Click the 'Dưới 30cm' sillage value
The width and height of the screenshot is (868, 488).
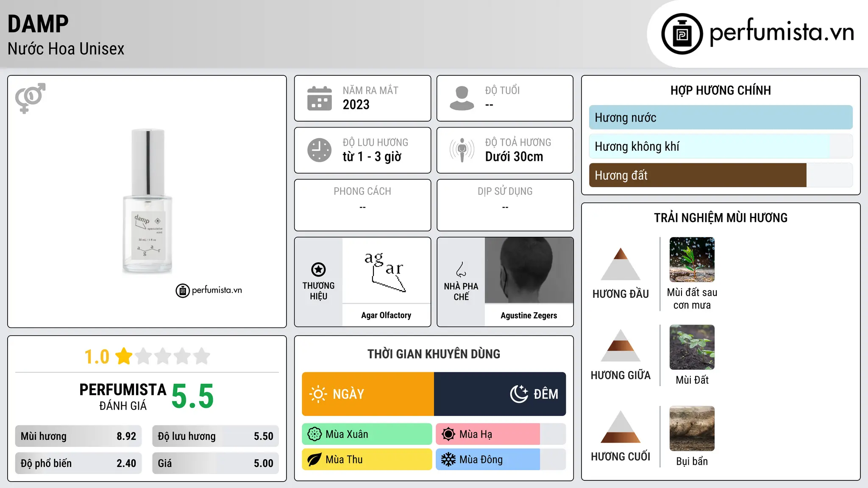pos(514,157)
